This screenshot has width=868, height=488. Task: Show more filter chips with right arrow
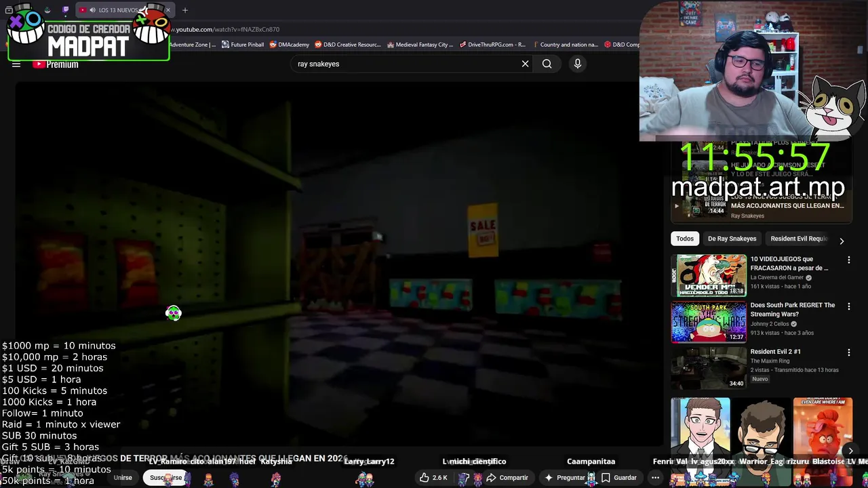pyautogui.click(x=842, y=241)
